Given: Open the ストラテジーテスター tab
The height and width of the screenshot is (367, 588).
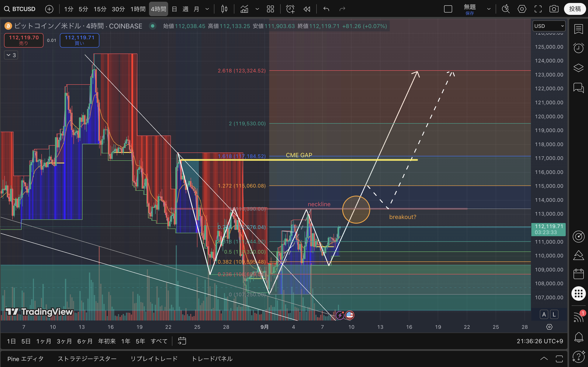Looking at the screenshot, I should pos(87,359).
